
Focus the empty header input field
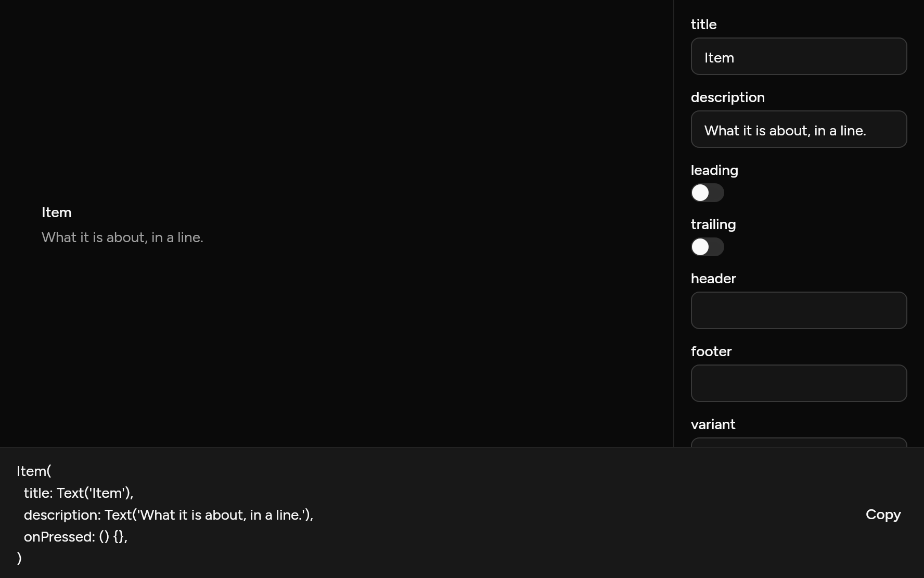click(x=799, y=310)
